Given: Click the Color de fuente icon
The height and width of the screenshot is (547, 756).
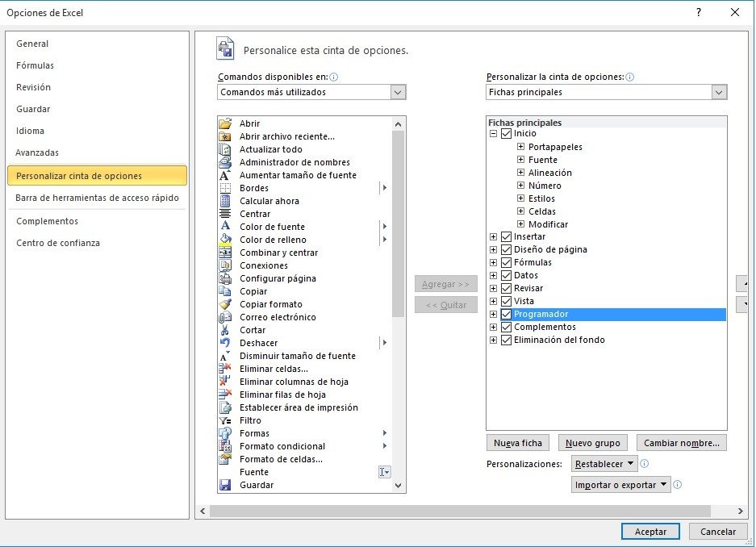Looking at the screenshot, I should click(x=225, y=227).
